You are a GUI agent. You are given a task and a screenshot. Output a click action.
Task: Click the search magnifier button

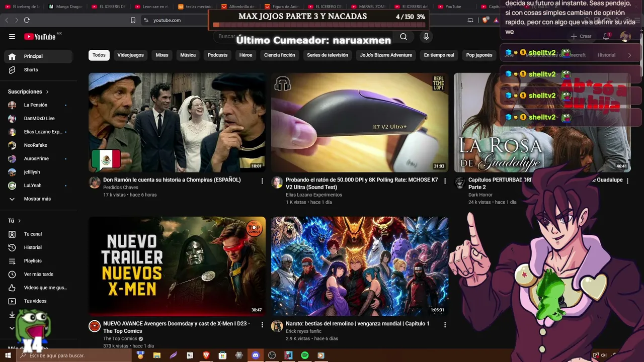point(404,37)
